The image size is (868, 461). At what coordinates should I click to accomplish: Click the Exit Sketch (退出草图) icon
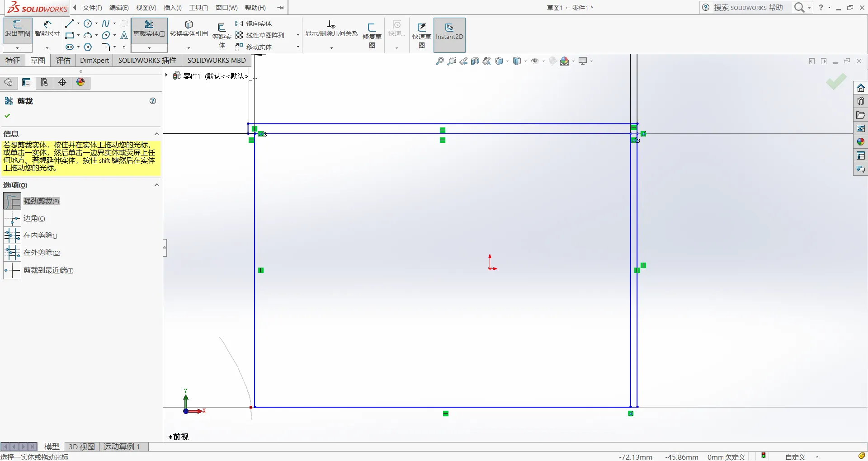[x=17, y=29]
